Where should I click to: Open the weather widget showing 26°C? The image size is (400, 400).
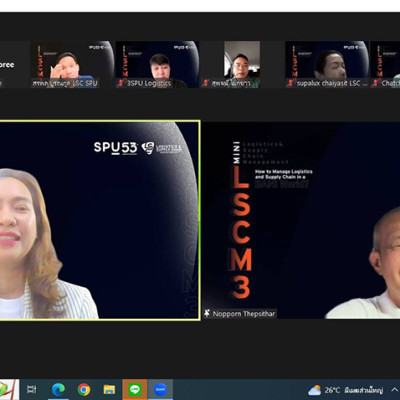tap(345, 390)
